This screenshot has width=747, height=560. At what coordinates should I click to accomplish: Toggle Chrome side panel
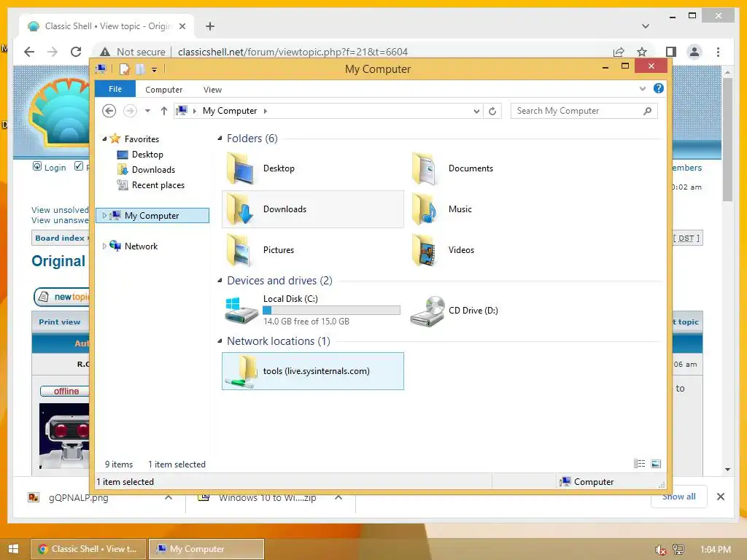[671, 52]
